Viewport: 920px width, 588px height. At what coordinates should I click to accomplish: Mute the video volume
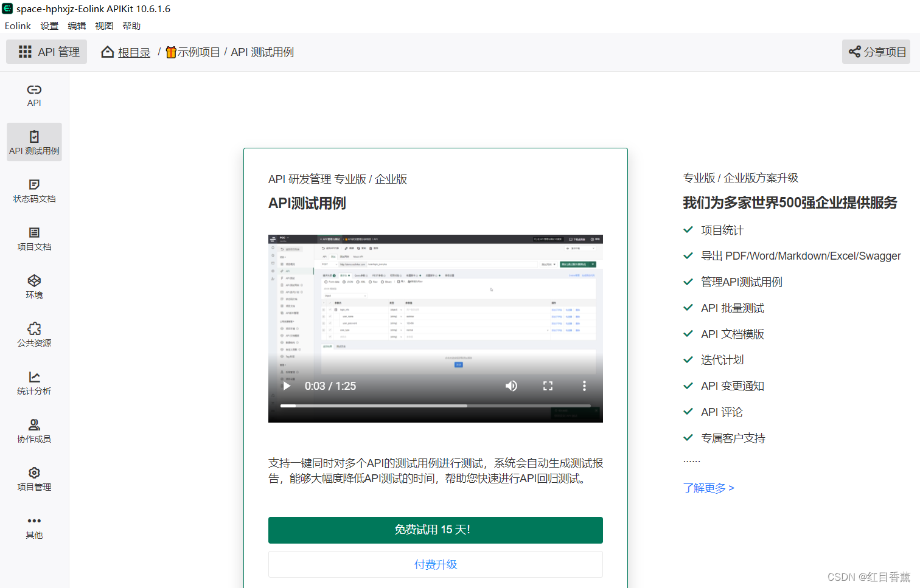(511, 386)
